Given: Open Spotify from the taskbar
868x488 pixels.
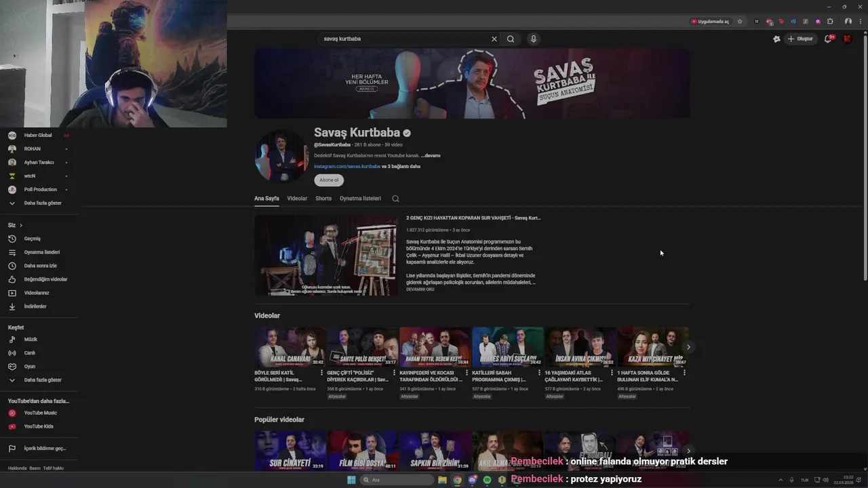Looking at the screenshot, I should [487, 480].
